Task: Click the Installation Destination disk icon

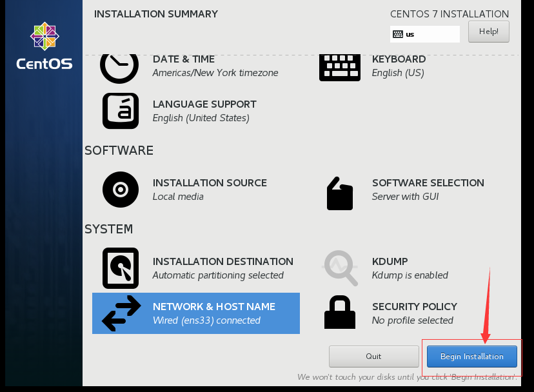Action: click(121, 268)
